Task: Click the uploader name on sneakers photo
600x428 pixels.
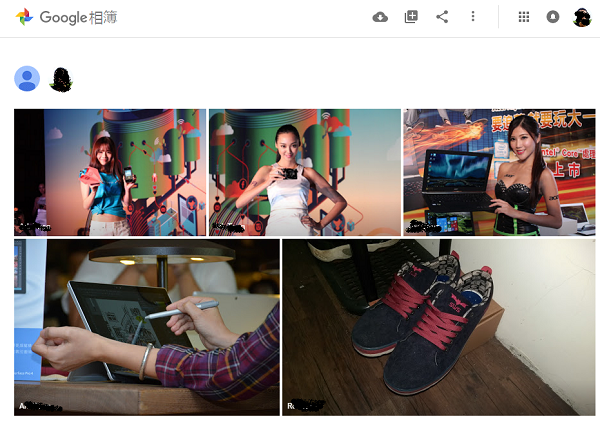Action: [306, 407]
